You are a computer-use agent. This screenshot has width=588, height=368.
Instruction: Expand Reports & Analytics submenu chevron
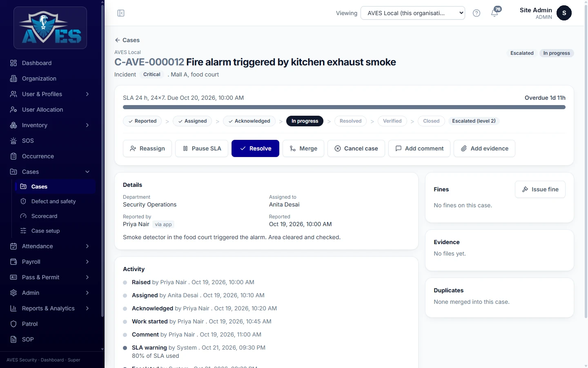click(87, 308)
